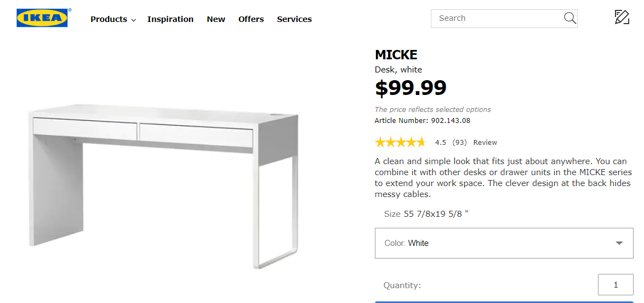Viewport: 644px width, 303px height.
Task: Click the review count (93)
Action: (x=459, y=143)
